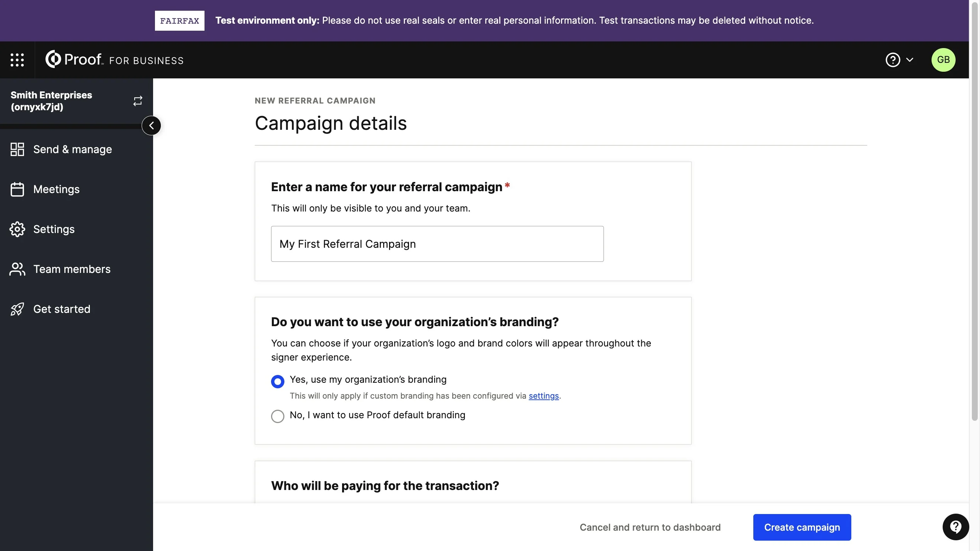980x551 pixels.
Task: Open the help question mark icon in header
Action: (x=892, y=60)
